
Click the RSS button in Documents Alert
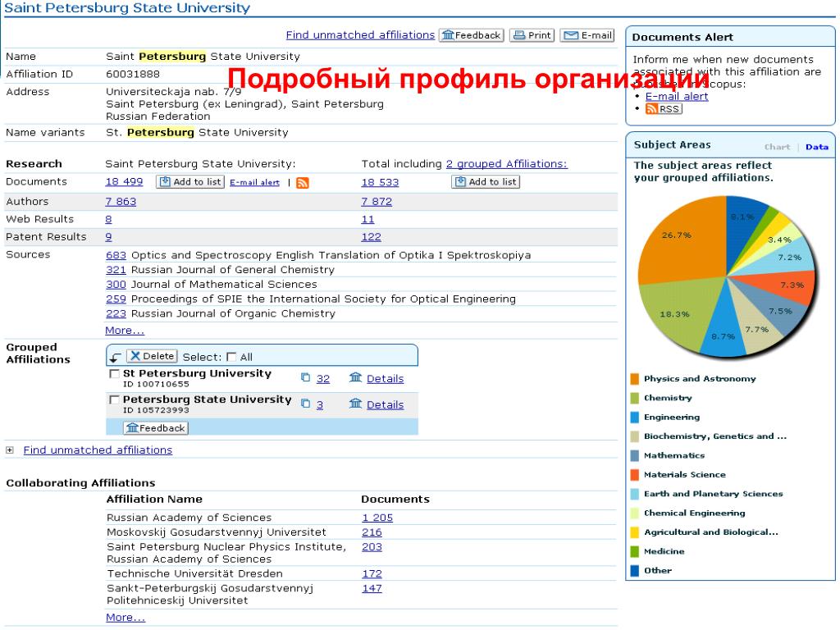[x=664, y=109]
